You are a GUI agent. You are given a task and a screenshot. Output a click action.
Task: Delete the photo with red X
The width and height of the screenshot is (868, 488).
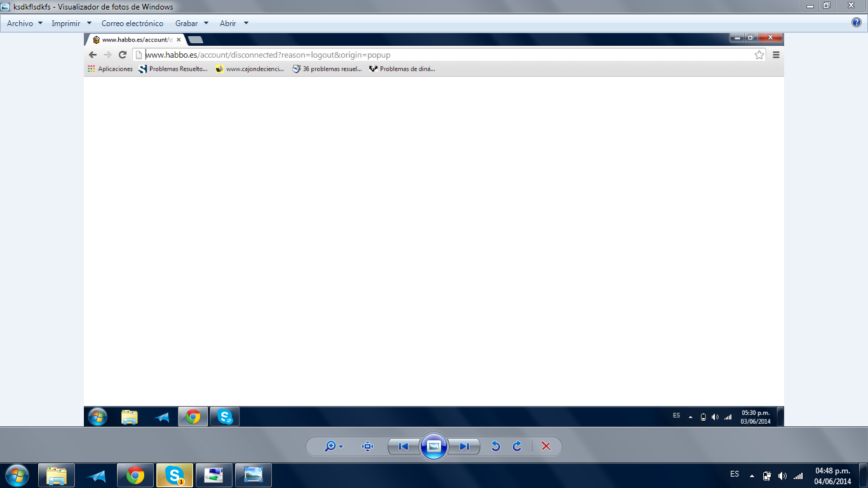tap(546, 447)
